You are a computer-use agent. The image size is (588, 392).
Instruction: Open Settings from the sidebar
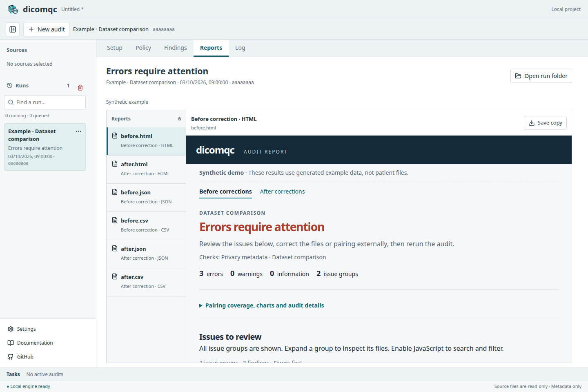pyautogui.click(x=22, y=329)
